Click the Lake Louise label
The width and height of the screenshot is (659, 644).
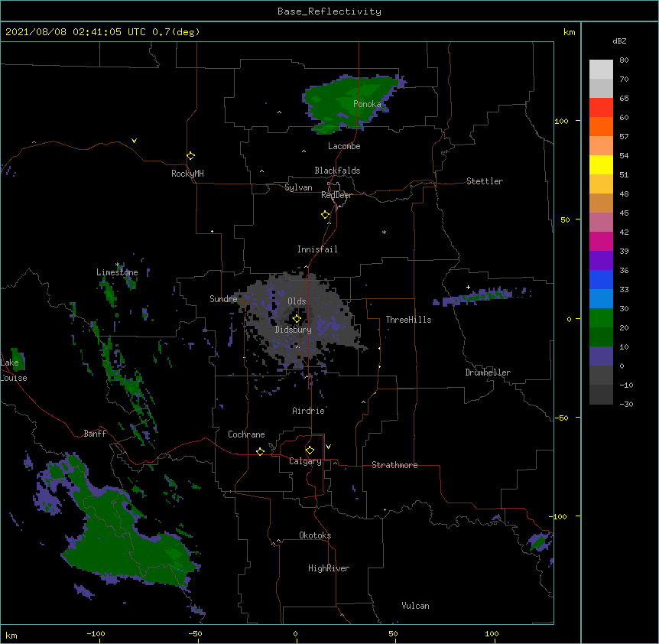click(x=12, y=370)
